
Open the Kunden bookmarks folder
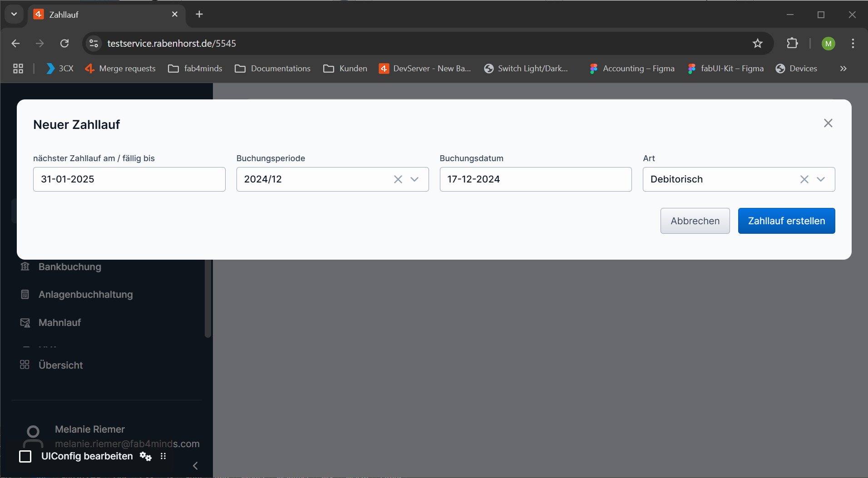point(345,69)
